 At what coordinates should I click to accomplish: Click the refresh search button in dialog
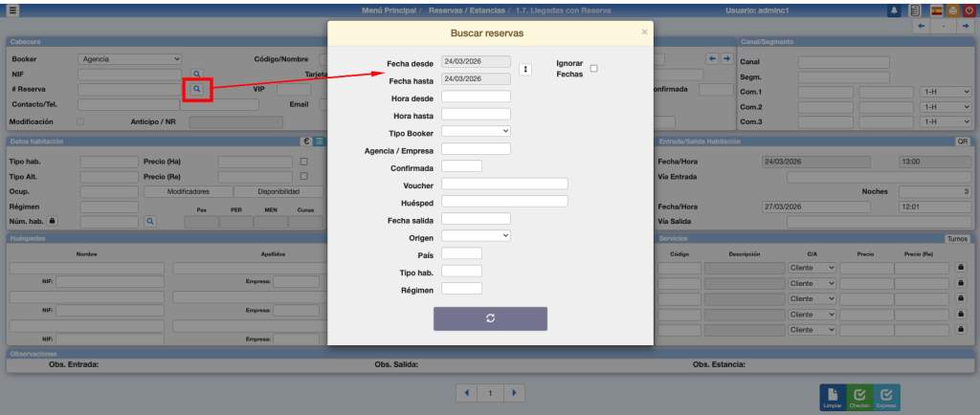(x=490, y=318)
